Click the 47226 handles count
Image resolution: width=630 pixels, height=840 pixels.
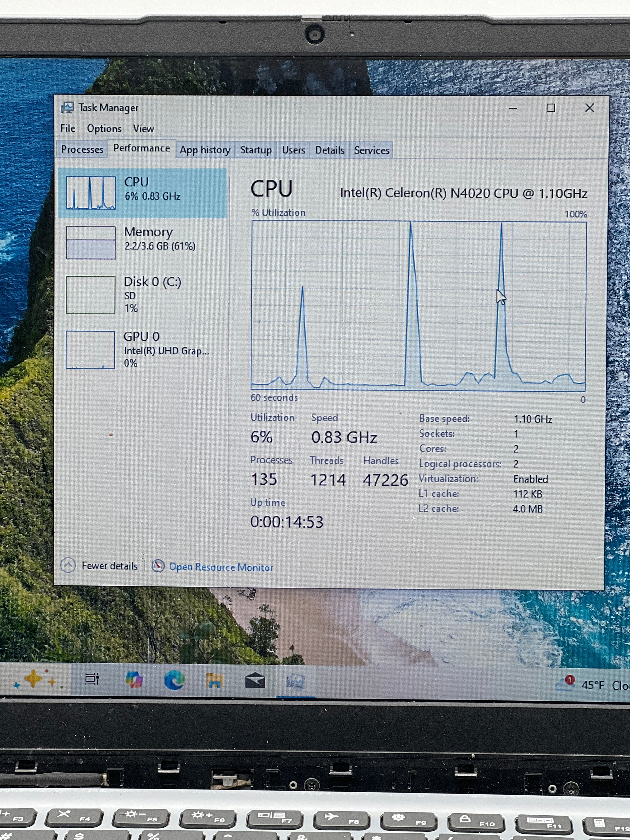[385, 480]
